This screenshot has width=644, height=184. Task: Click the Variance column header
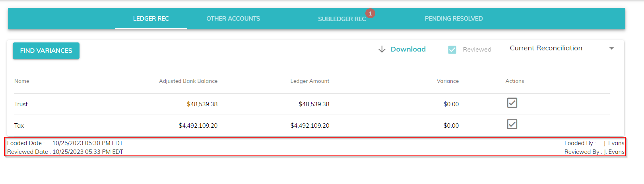448,81
